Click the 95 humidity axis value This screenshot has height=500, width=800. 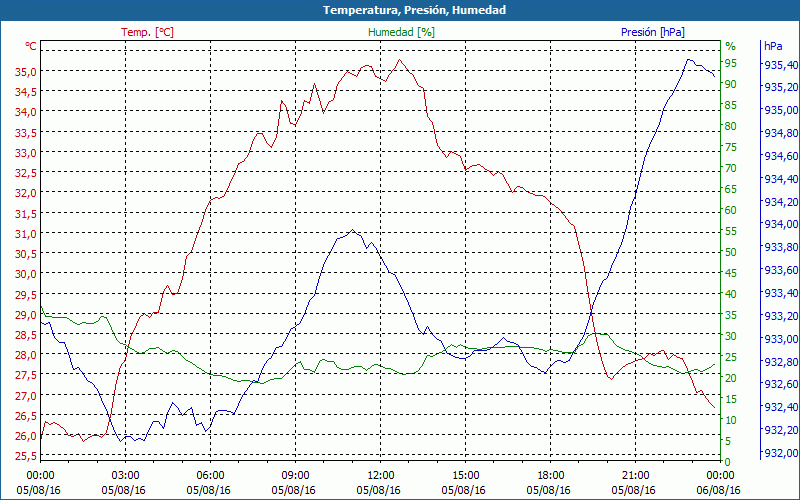(x=731, y=63)
